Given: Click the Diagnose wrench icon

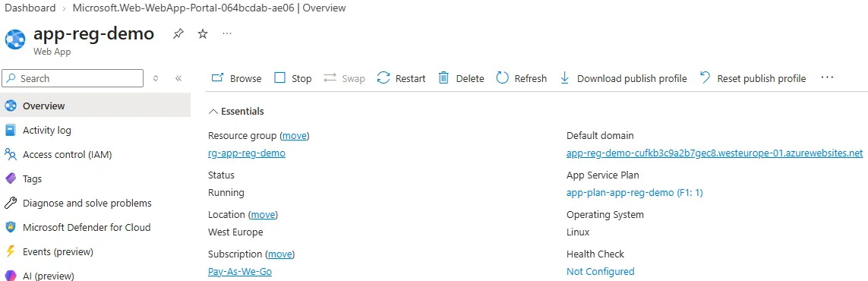Looking at the screenshot, I should (x=11, y=203).
